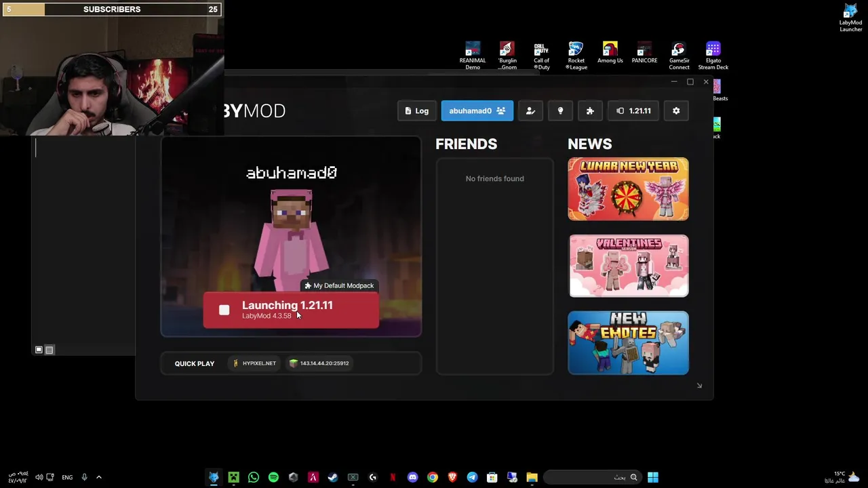Select grid view icon in overlay panel
Screen dimensions: 868x488
pos(39,350)
